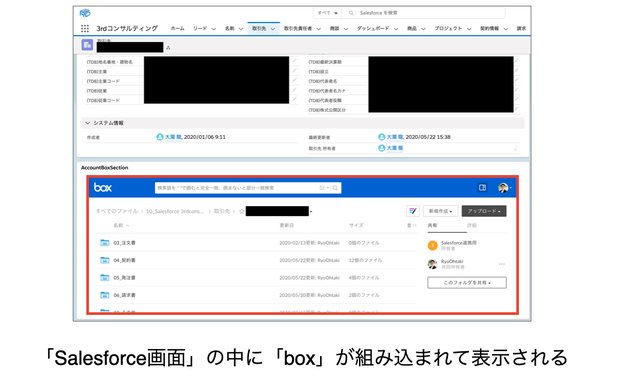Edit the (TDB)主業 field pencil

pyautogui.click(x=294, y=71)
